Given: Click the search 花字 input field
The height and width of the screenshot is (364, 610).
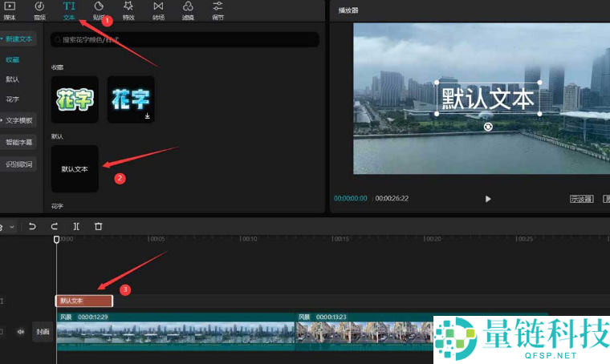Looking at the screenshot, I should coord(185,38).
